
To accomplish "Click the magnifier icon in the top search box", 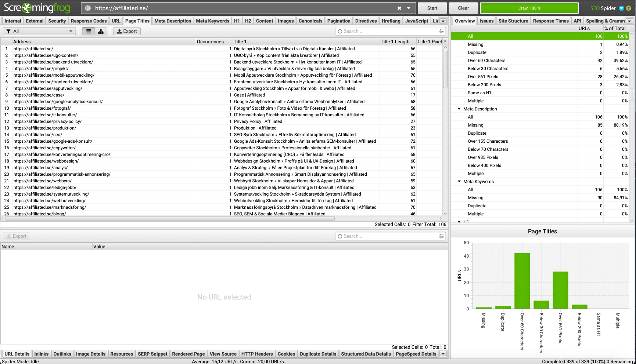I will pyautogui.click(x=340, y=31).
